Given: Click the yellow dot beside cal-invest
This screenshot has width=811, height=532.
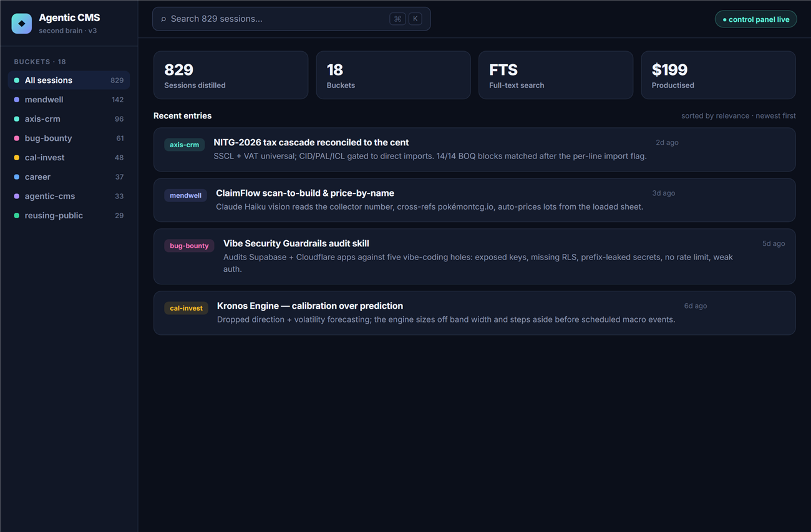Looking at the screenshot, I should point(17,158).
